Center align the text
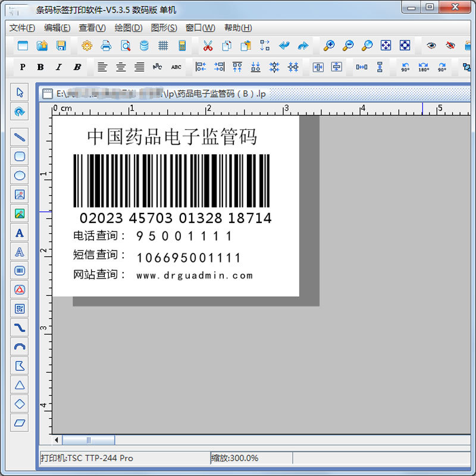This screenshot has width=476, height=476. pos(121,67)
